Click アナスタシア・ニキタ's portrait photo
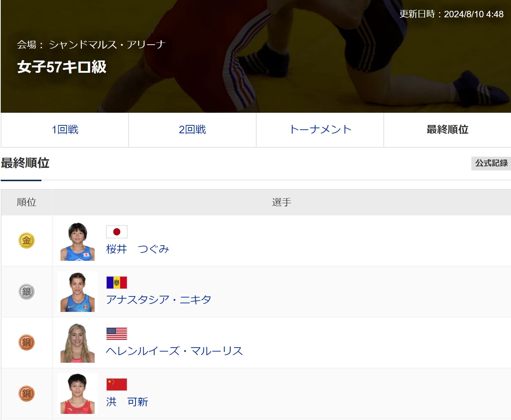The width and height of the screenshot is (511, 420). 77,292
